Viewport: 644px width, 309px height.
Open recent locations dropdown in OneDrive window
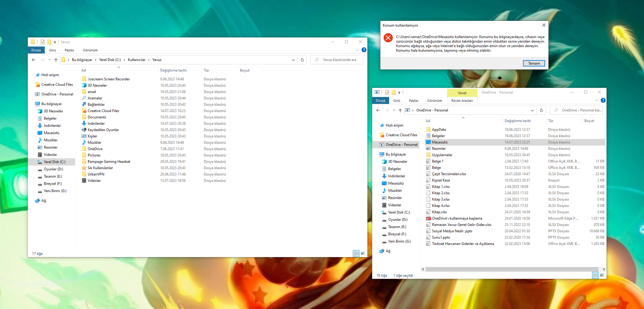[x=394, y=110]
